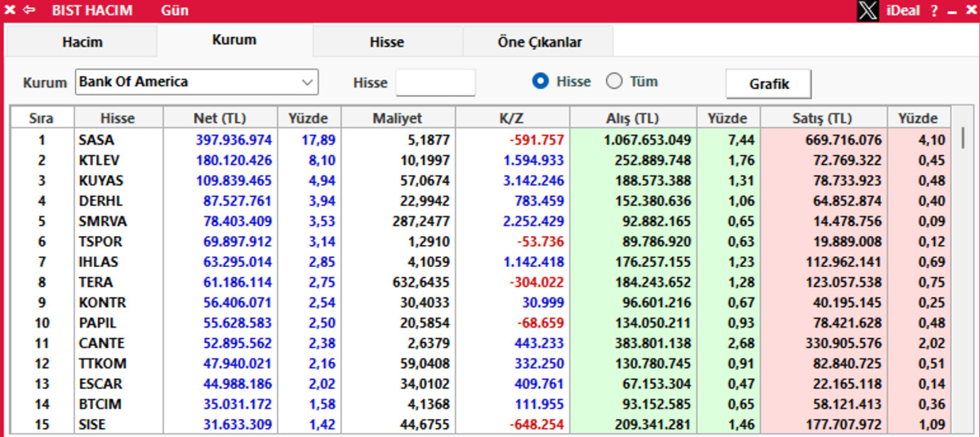Select the TSPOR stock row
Viewport: 980px width, 437px height.
481,242
